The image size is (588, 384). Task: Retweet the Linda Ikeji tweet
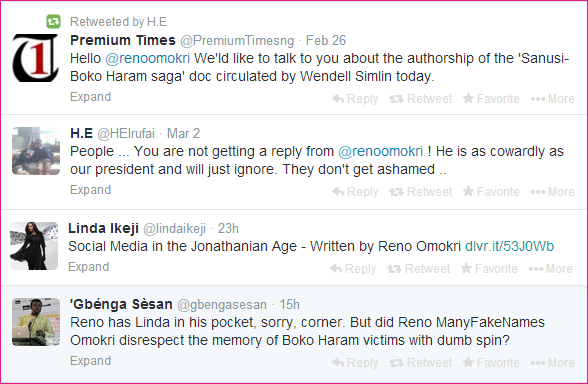click(x=418, y=268)
